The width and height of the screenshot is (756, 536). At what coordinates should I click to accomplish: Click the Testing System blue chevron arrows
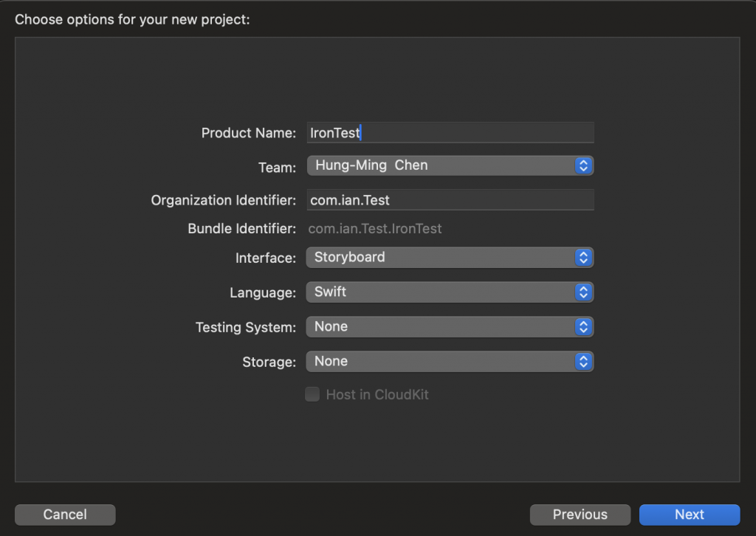(583, 326)
